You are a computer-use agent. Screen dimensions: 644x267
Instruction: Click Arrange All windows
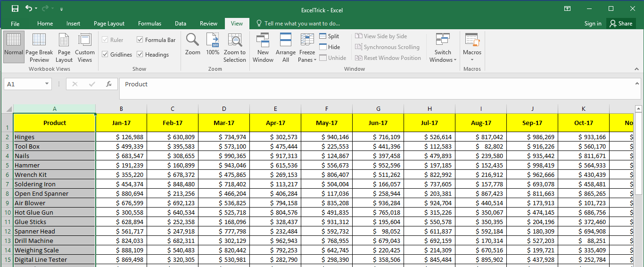[x=286, y=47]
